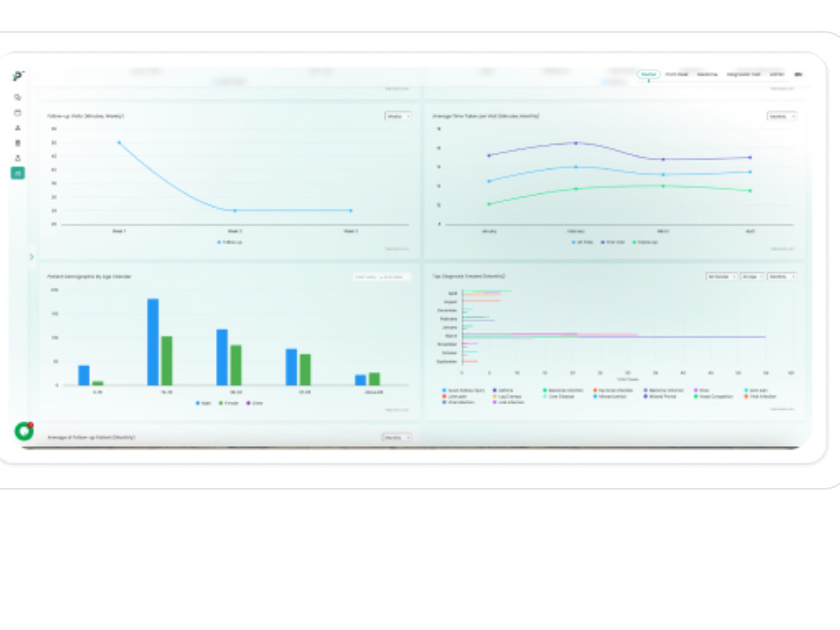Toggle the Leg Cramps legend item

(x=507, y=396)
